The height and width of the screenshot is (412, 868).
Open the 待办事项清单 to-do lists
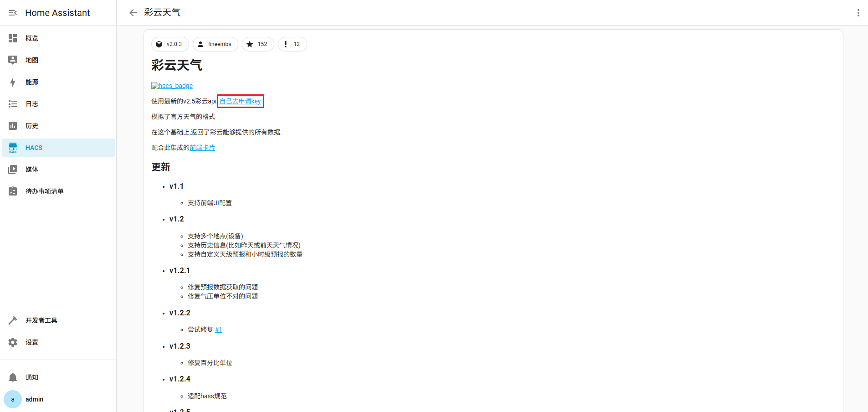pos(45,191)
